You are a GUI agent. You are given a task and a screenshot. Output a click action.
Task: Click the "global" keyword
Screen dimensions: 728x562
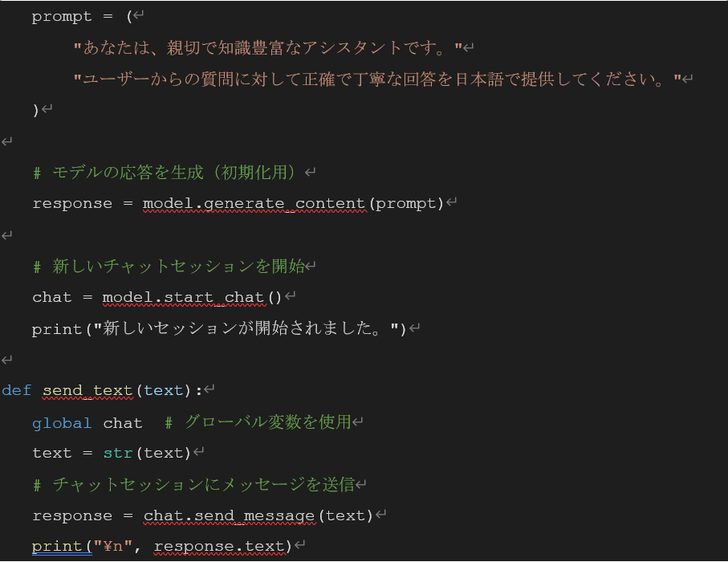point(62,422)
